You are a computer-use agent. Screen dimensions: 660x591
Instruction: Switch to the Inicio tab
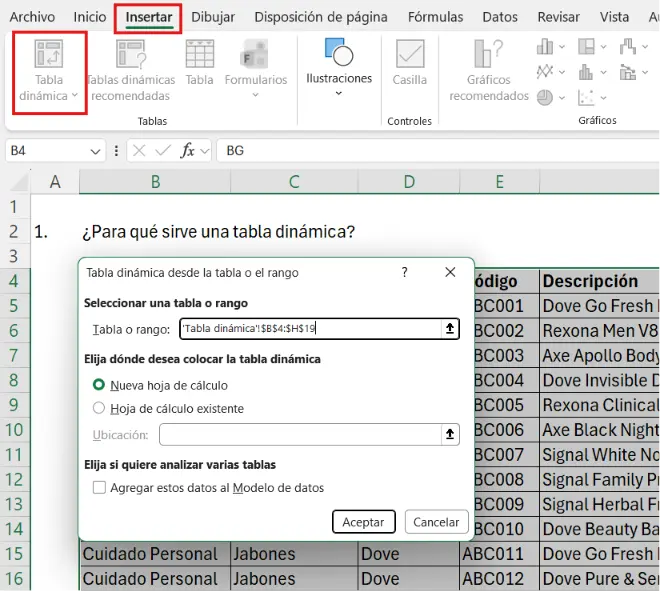[x=90, y=17]
